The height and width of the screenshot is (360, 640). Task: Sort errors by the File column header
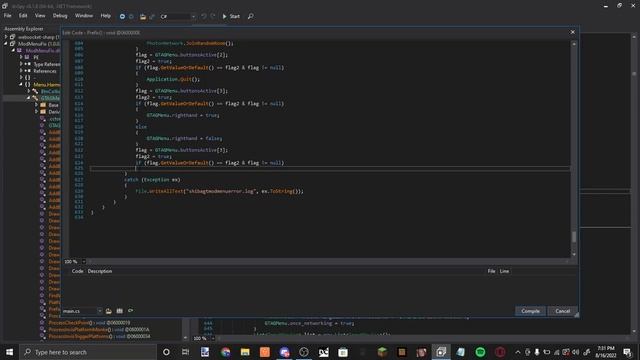[x=491, y=271]
